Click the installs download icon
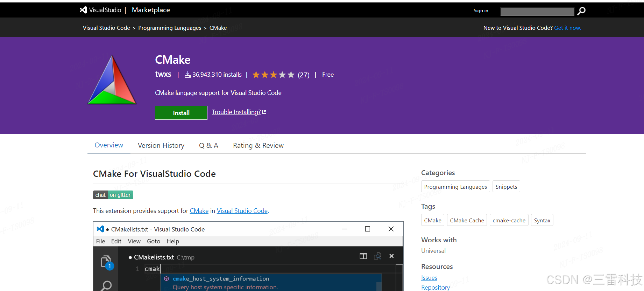The image size is (644, 291). point(187,75)
